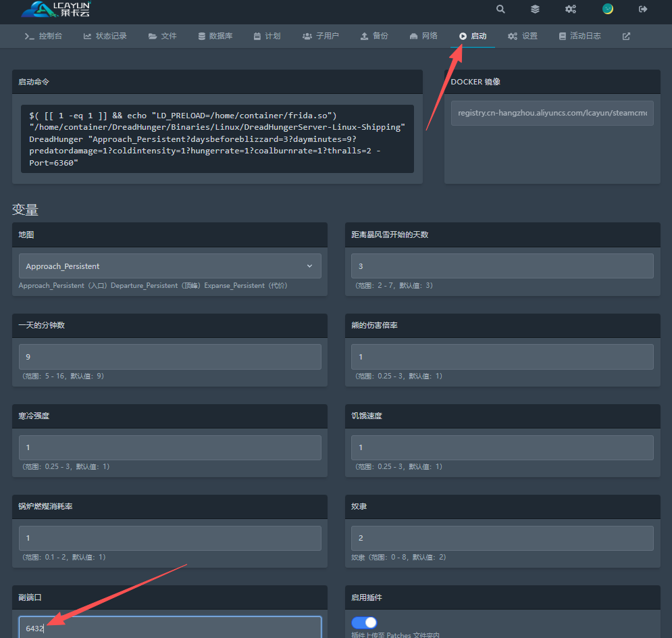
Task: Select the 距离暴风雪开始的天数 input
Action: point(502,266)
